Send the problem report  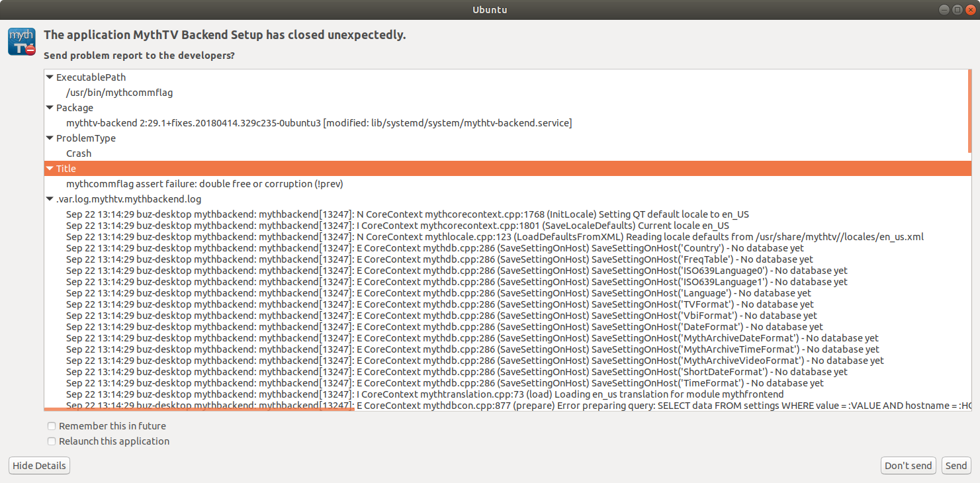[x=956, y=466]
